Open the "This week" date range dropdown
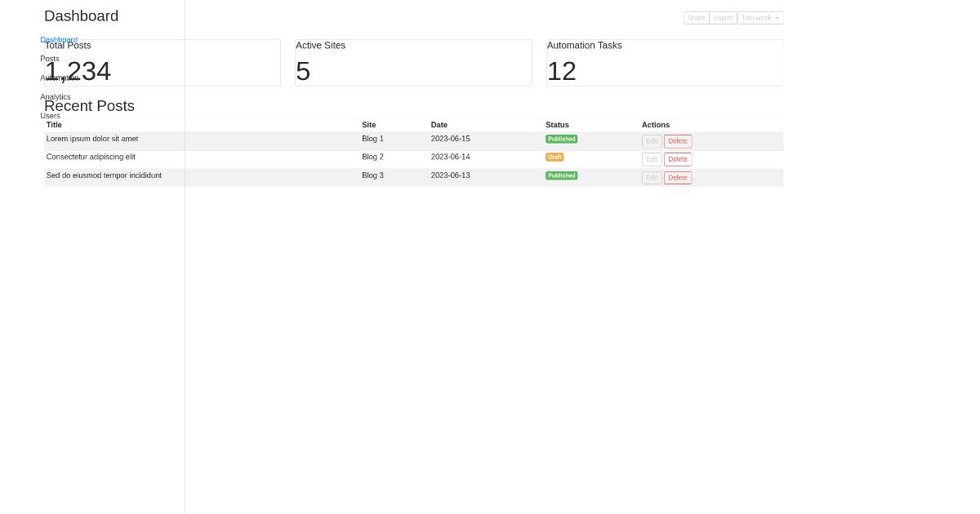Viewport: 980px width, 514px height. 759,17
